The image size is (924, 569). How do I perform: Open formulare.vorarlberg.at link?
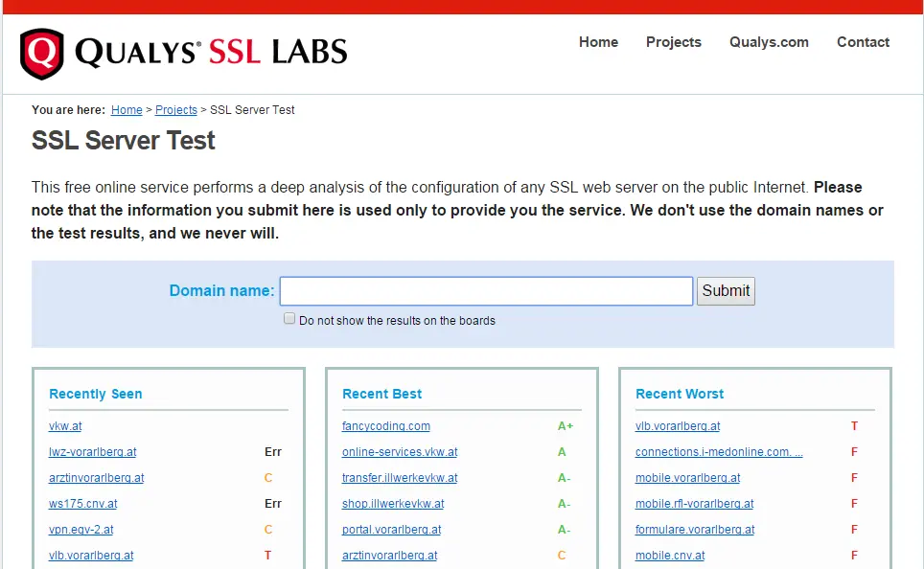(695, 530)
